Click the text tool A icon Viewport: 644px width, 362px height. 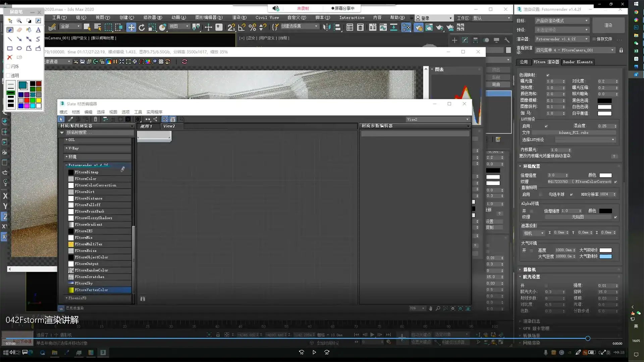(x=38, y=30)
